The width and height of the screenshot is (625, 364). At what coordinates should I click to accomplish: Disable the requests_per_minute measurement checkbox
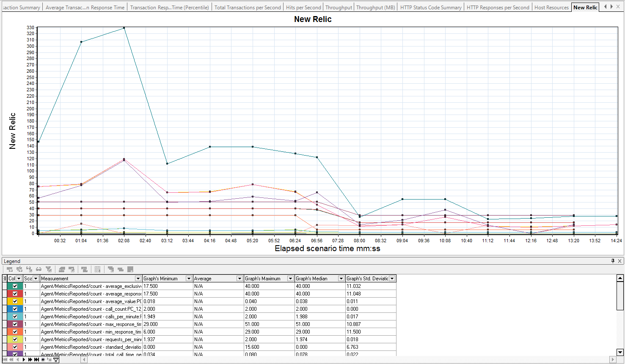[15, 339]
